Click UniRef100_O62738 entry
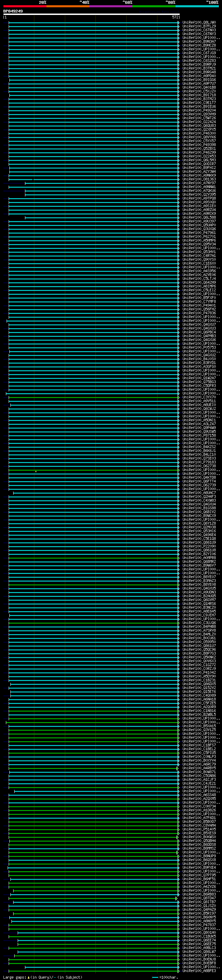222x980 pixels. pyautogui.click(x=199, y=466)
